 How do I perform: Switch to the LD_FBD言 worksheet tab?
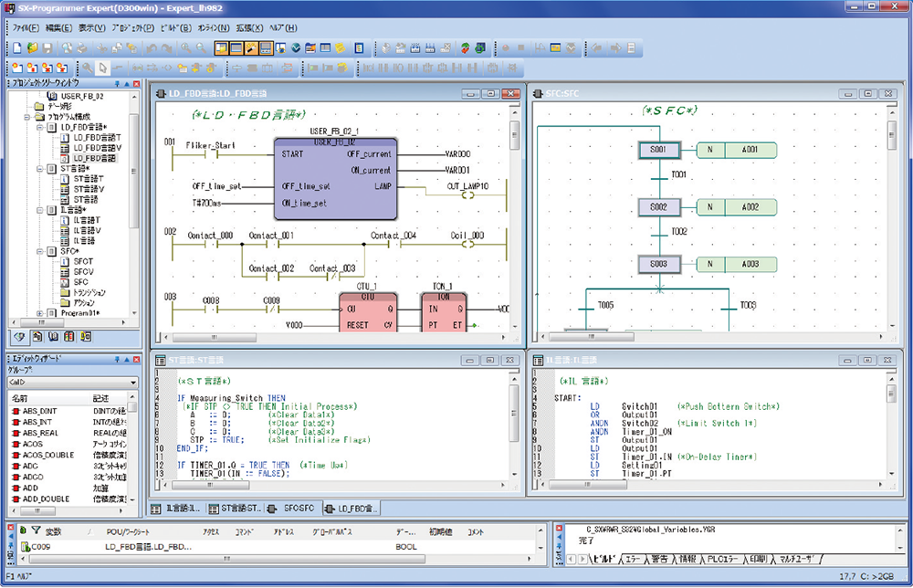pos(351,509)
